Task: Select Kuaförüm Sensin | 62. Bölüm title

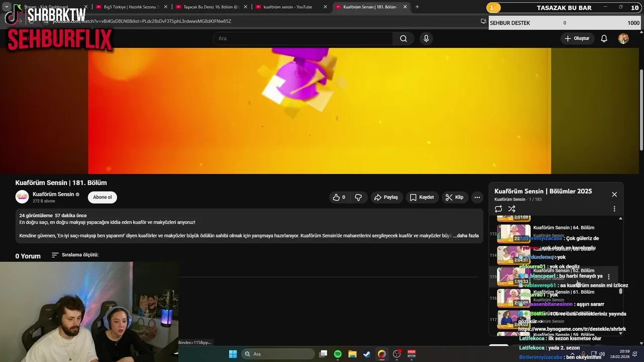Action: coord(563,270)
